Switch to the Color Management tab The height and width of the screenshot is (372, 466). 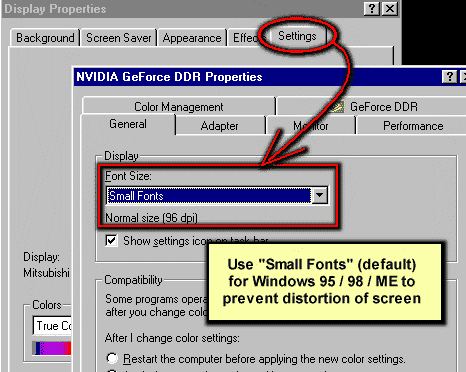click(x=179, y=107)
